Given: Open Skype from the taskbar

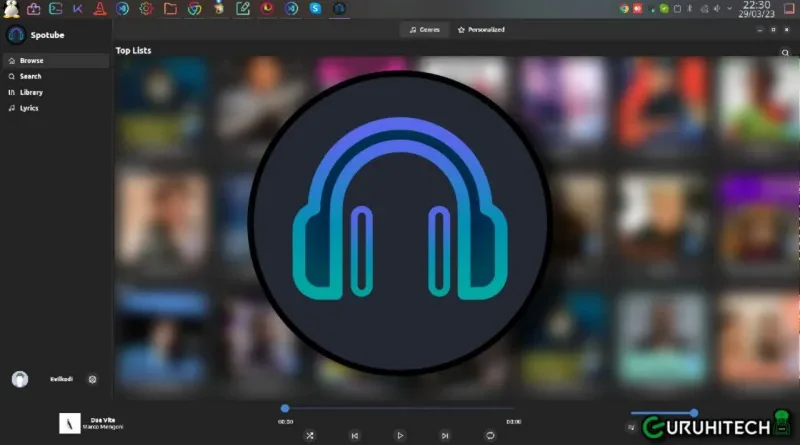Looking at the screenshot, I should (x=315, y=8).
